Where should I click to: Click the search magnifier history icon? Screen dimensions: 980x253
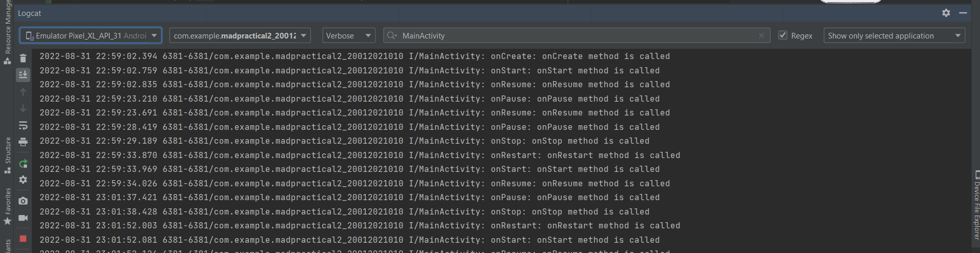[x=392, y=35]
